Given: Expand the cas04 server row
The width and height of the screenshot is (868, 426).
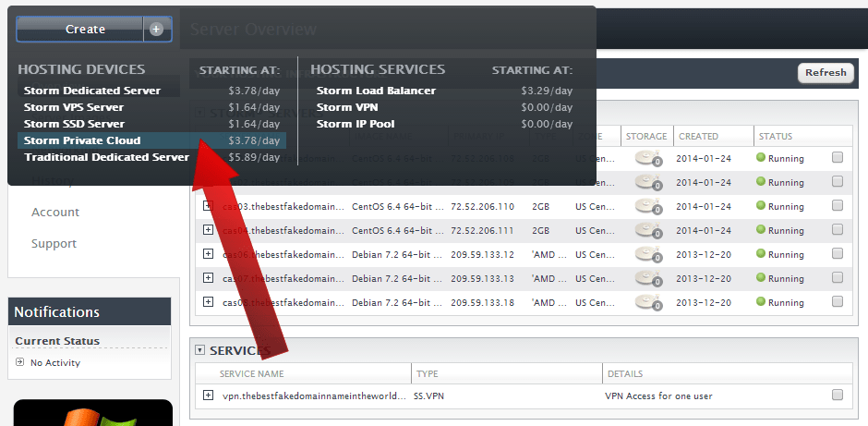Looking at the screenshot, I should tap(208, 230).
